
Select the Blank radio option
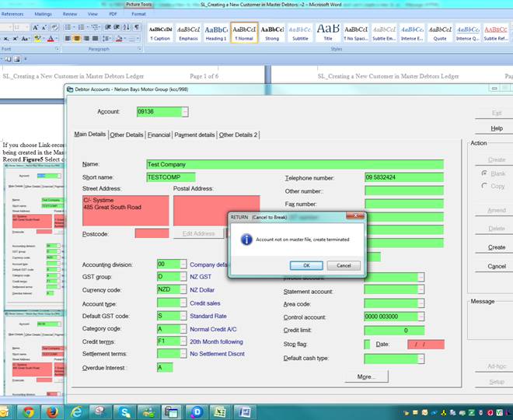click(484, 173)
